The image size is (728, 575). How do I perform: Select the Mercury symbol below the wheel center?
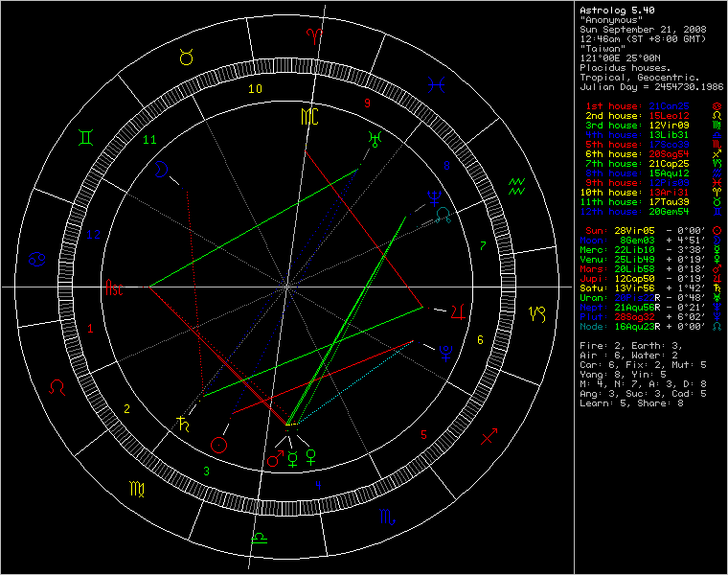click(x=293, y=458)
